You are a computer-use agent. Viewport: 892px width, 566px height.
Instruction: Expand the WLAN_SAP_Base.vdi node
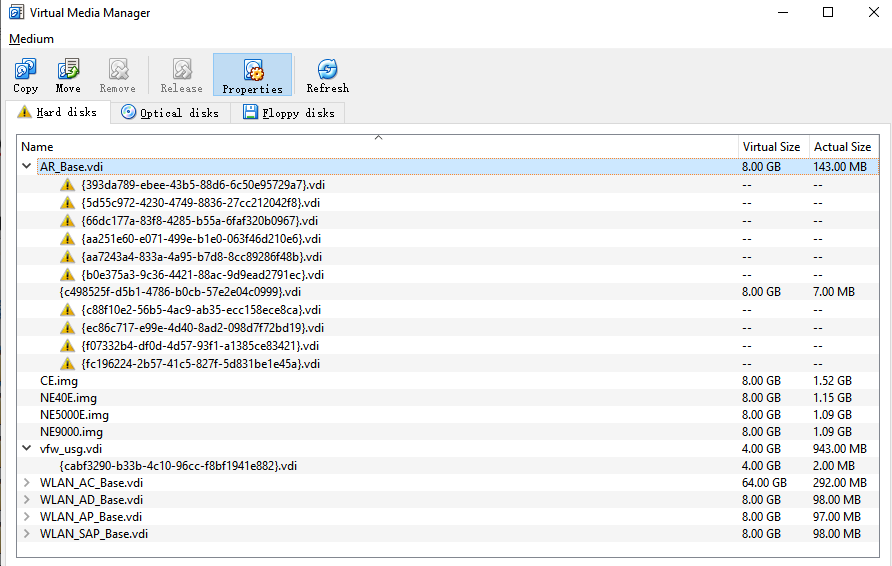coord(27,534)
